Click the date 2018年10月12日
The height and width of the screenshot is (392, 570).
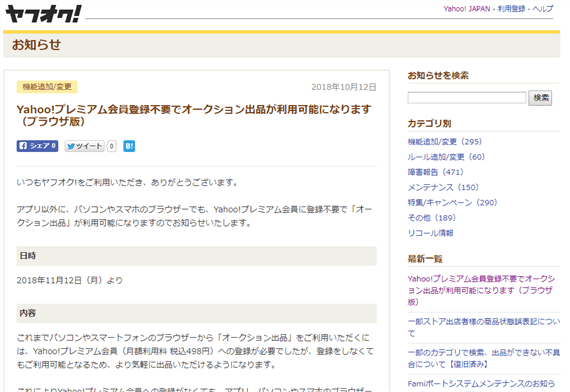coord(344,87)
